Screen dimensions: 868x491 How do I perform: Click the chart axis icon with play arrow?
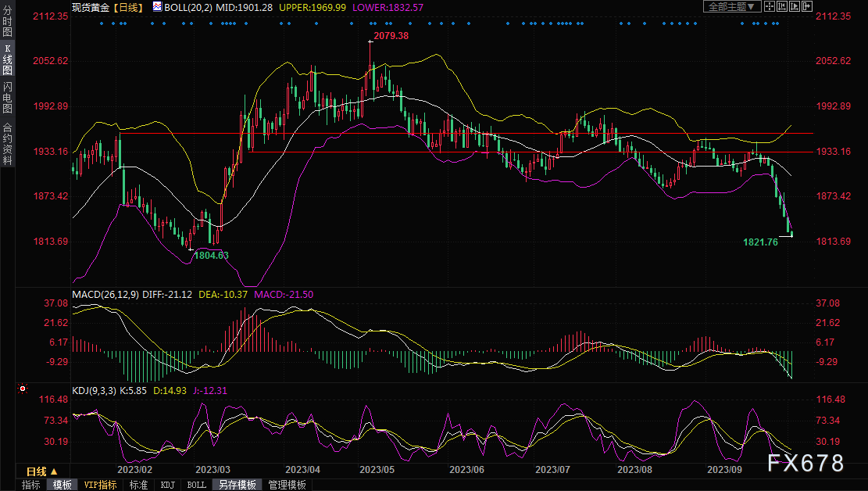(794, 6)
